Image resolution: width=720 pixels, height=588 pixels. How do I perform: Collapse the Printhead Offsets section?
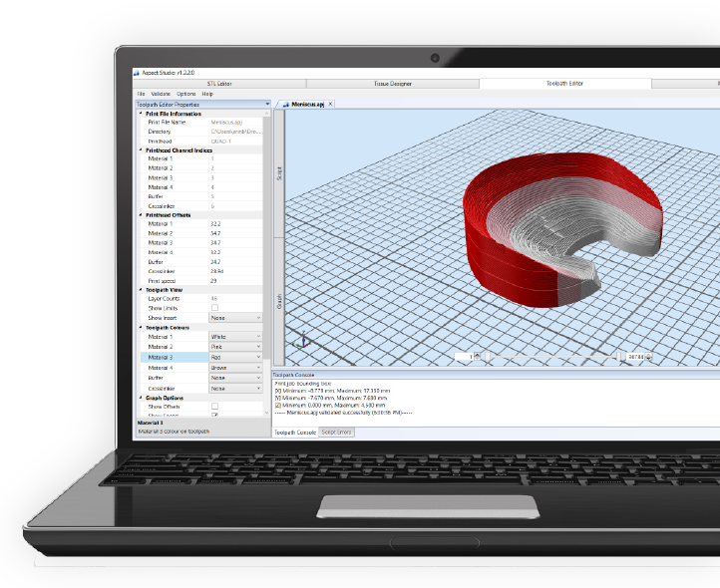pos(141,215)
